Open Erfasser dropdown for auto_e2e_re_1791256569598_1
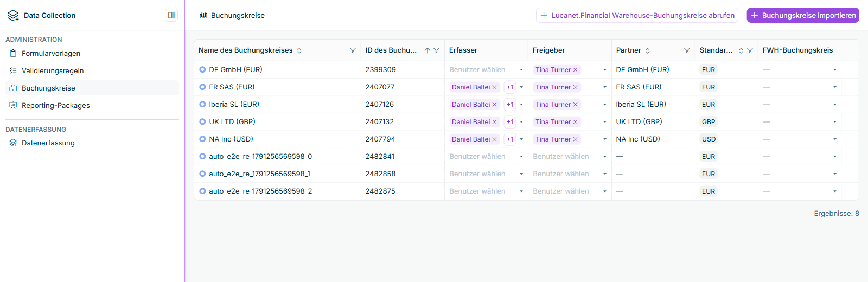 point(521,174)
